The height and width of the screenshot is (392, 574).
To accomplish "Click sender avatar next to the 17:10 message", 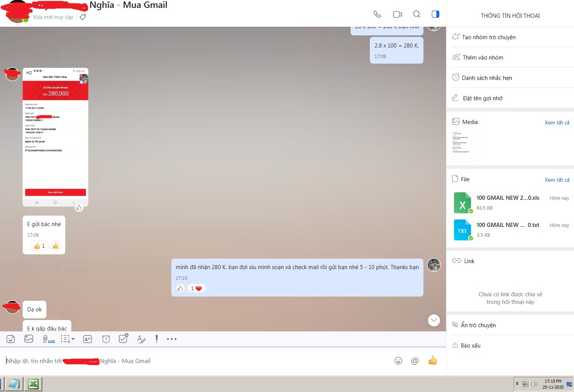I will [434, 265].
